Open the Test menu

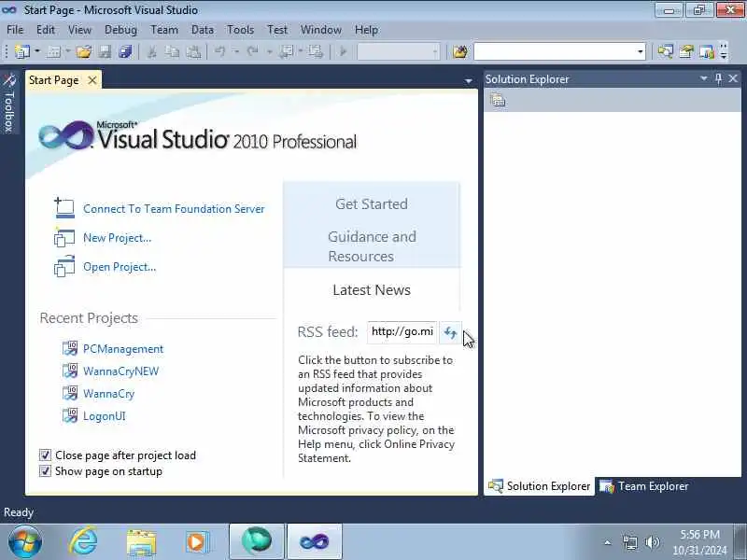(x=277, y=30)
